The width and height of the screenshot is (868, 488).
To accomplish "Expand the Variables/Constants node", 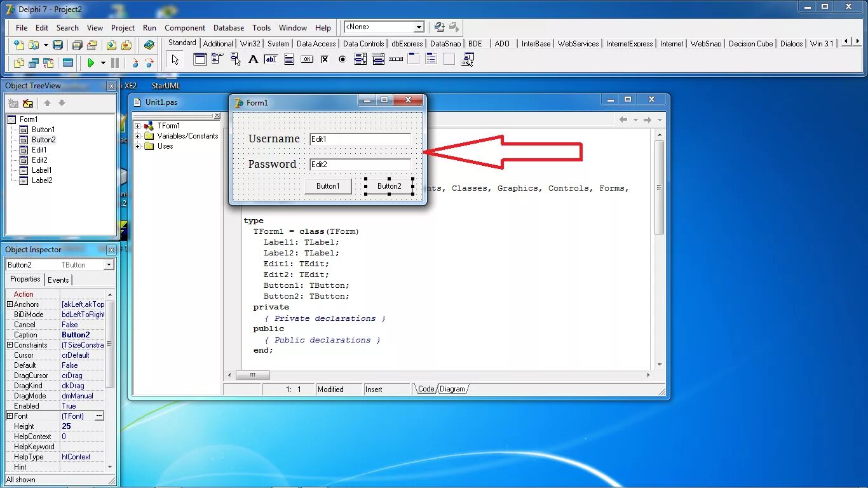I will point(138,136).
